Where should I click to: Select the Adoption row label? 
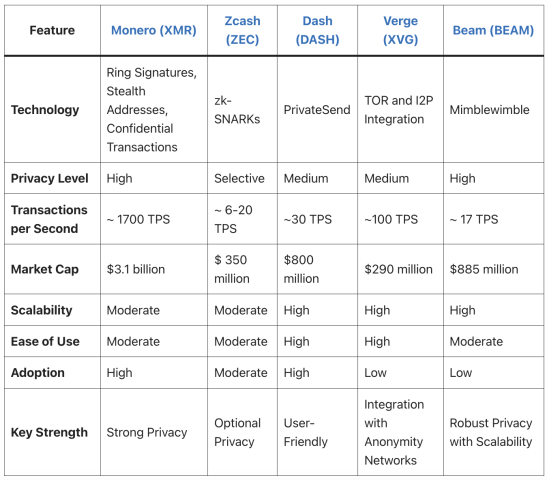38,373
